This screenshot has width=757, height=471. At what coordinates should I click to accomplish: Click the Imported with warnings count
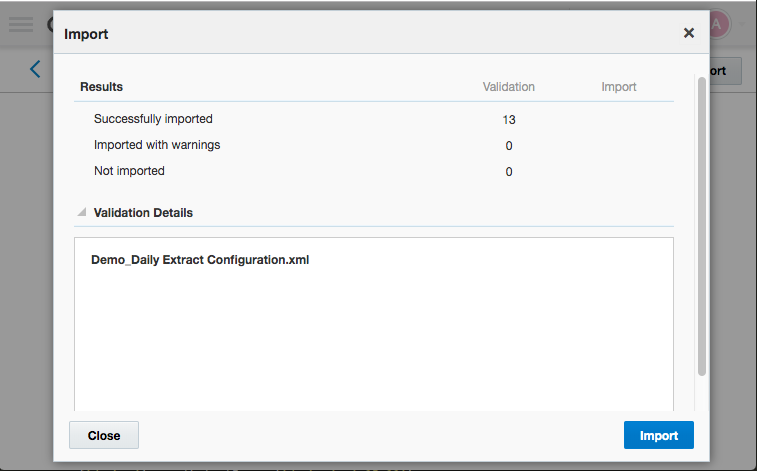tap(509, 146)
